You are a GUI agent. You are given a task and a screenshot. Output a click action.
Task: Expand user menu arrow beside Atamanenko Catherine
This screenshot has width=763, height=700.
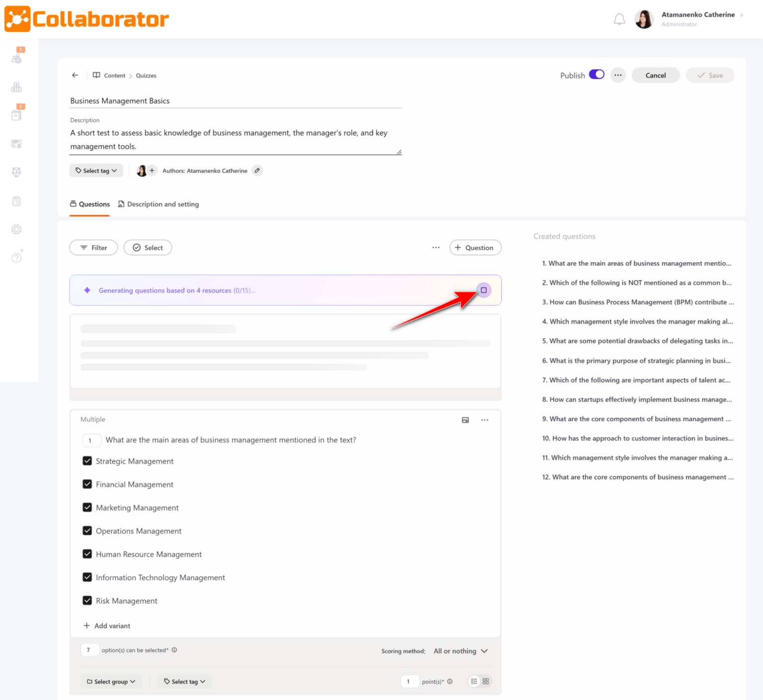pos(742,15)
